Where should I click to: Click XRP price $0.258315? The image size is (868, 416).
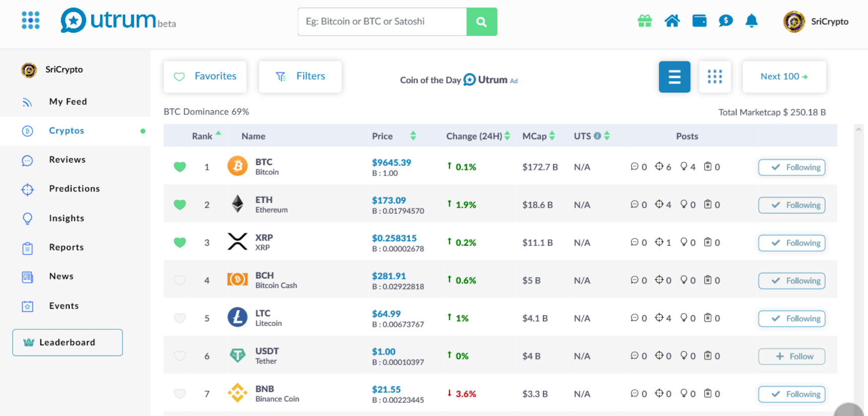394,238
